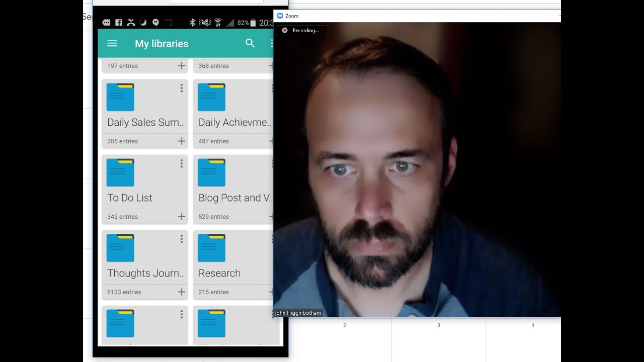This screenshot has height=362, width=644.
Task: Click the 6123 entries count
Action: (124, 292)
